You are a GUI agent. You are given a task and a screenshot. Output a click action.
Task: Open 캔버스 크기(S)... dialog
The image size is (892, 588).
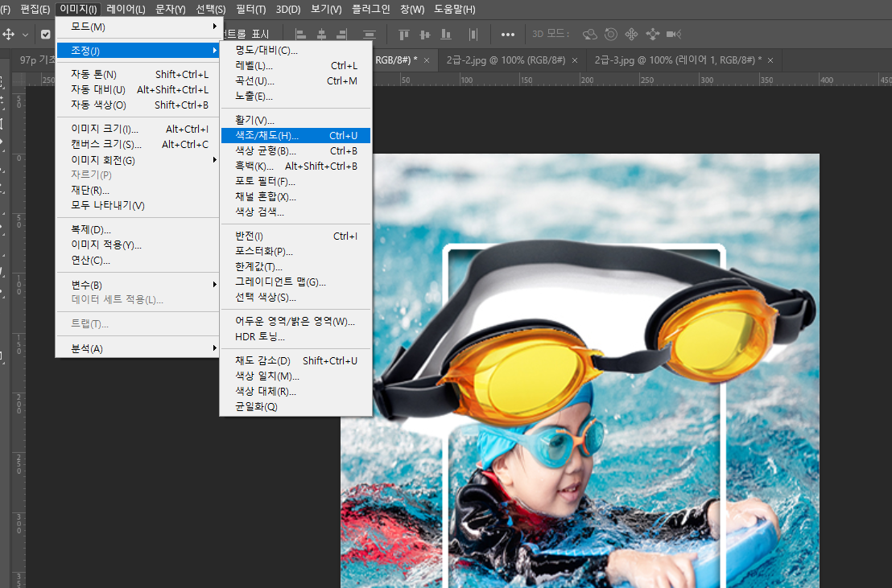pos(138,145)
